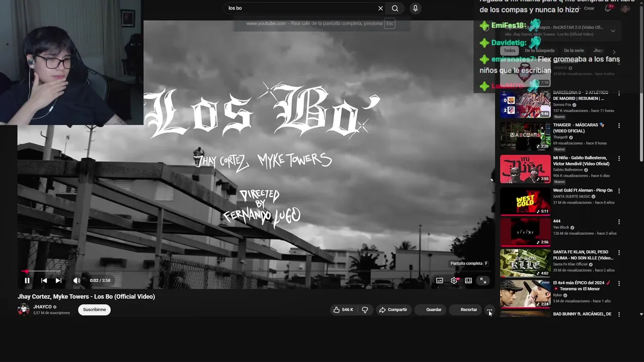Open options for El 4x4 video
The image size is (644, 362).
619,283
